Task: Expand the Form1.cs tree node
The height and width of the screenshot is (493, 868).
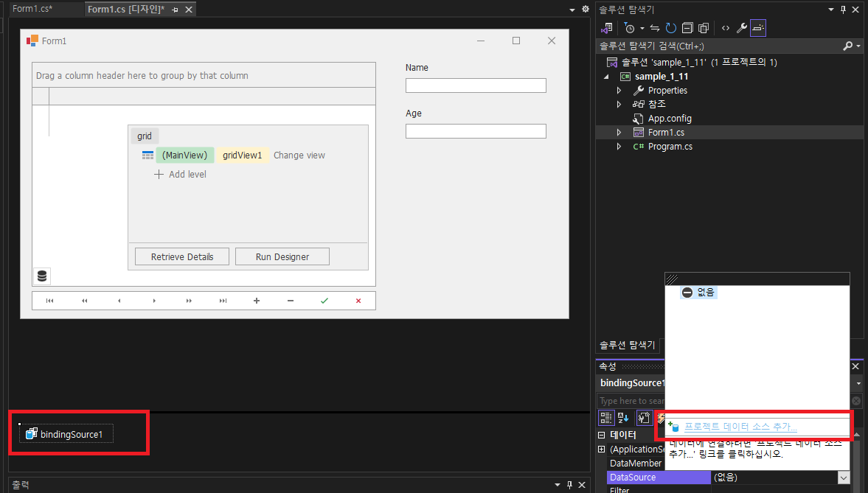Action: (x=619, y=132)
